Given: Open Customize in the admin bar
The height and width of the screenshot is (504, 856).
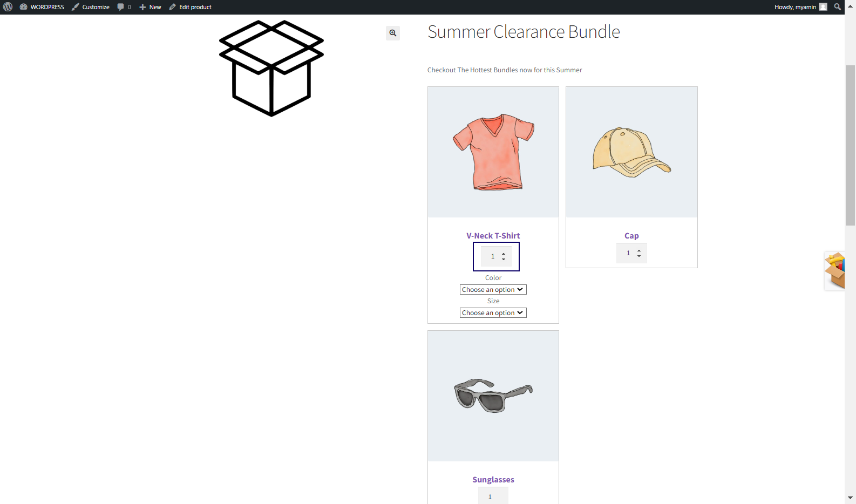Looking at the screenshot, I should pos(91,7).
